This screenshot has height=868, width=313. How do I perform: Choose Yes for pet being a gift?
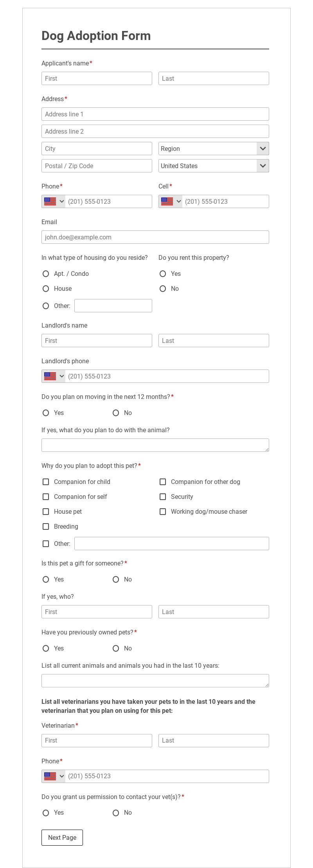point(46,579)
